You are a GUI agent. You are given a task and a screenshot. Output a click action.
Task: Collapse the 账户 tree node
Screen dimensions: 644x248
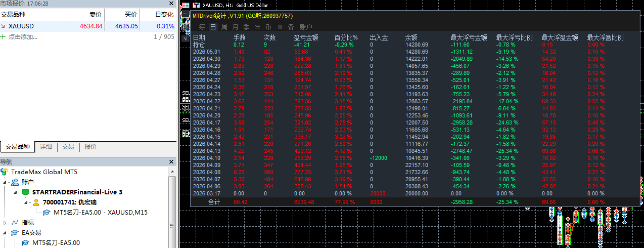click(6, 182)
